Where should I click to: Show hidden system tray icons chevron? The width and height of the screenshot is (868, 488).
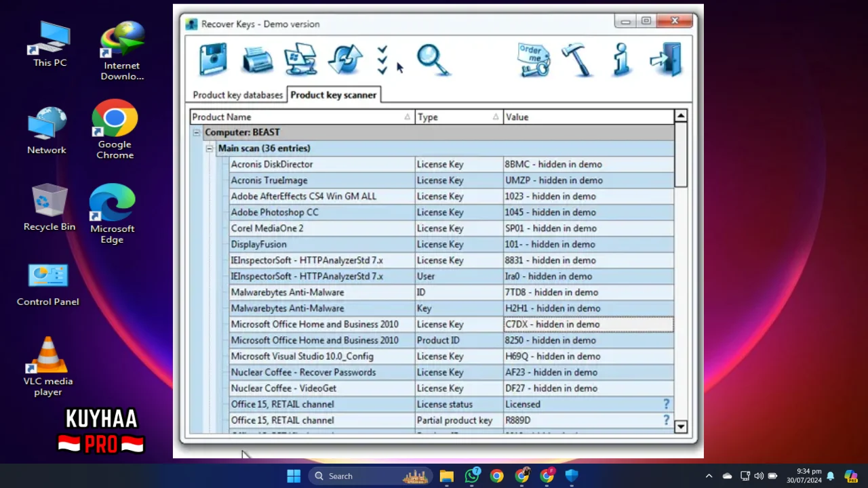[x=709, y=476]
